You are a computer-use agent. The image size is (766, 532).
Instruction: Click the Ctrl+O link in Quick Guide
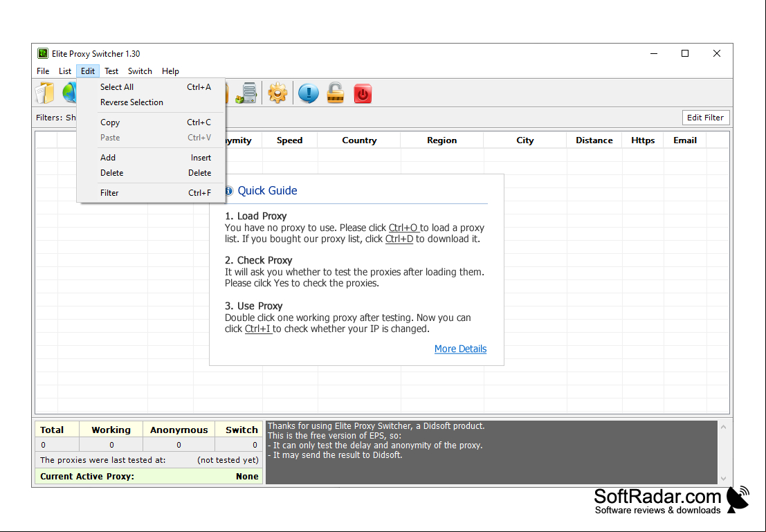click(x=403, y=228)
